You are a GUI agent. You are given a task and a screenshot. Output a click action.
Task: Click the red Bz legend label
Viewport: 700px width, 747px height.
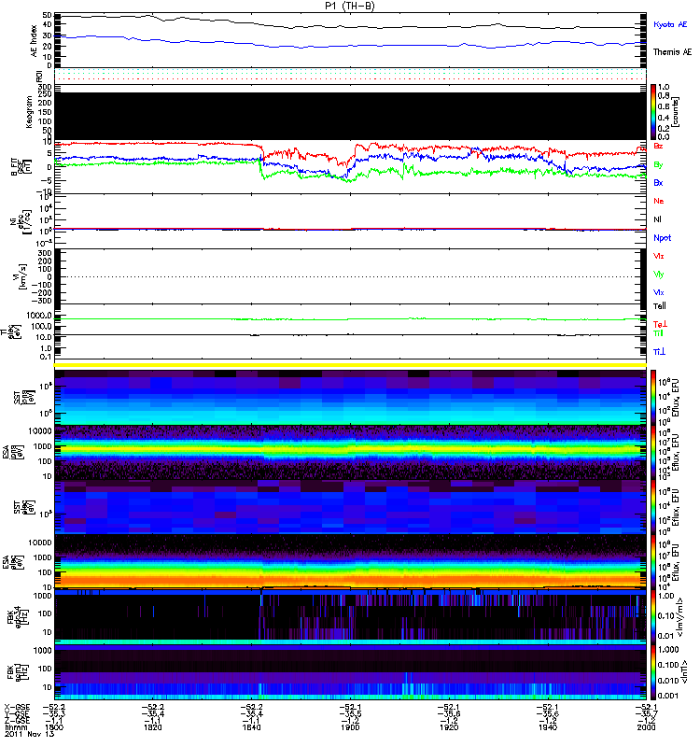pyautogui.click(x=659, y=147)
